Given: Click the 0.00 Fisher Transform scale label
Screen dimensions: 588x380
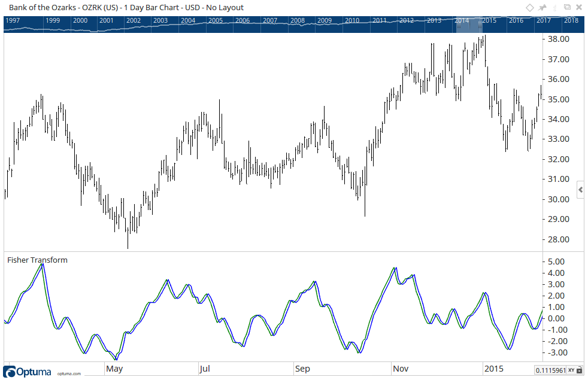Looking at the screenshot, I should pyautogui.click(x=556, y=318).
